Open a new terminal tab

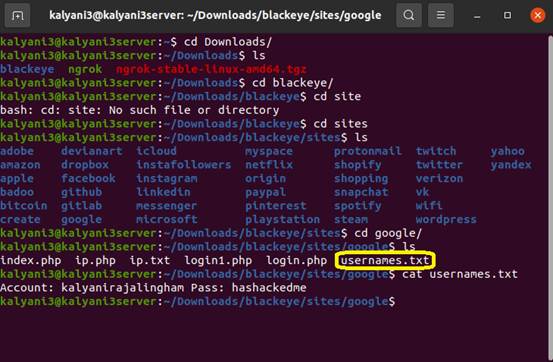(17, 16)
